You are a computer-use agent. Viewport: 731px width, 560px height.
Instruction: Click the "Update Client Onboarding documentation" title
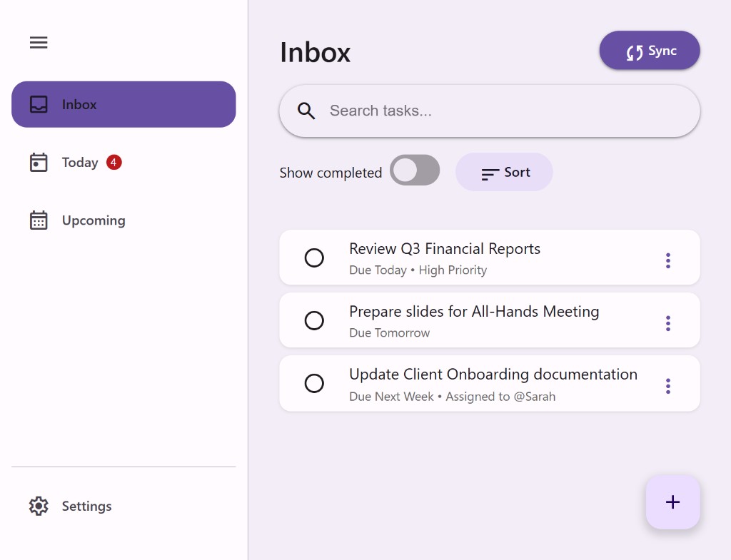tap(493, 375)
